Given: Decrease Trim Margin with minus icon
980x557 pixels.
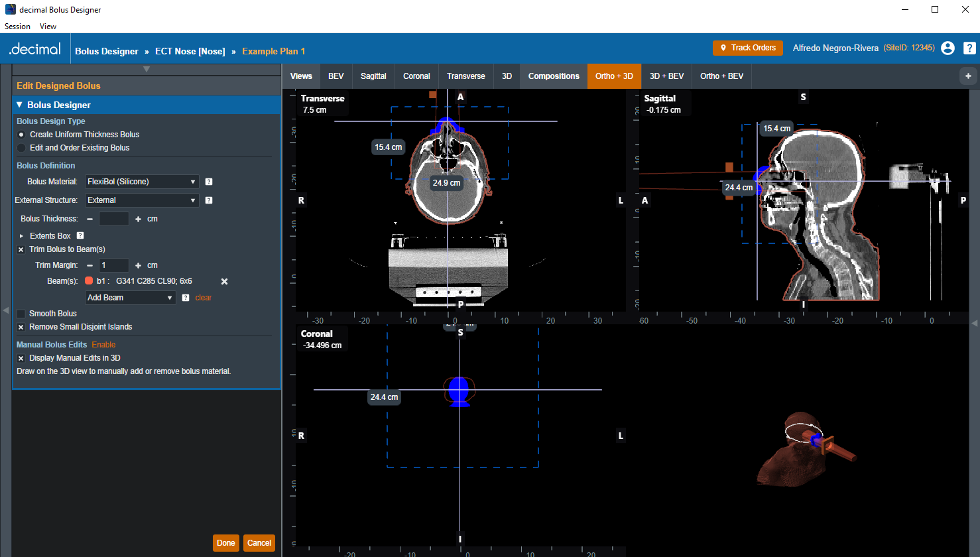Looking at the screenshot, I should click(90, 265).
